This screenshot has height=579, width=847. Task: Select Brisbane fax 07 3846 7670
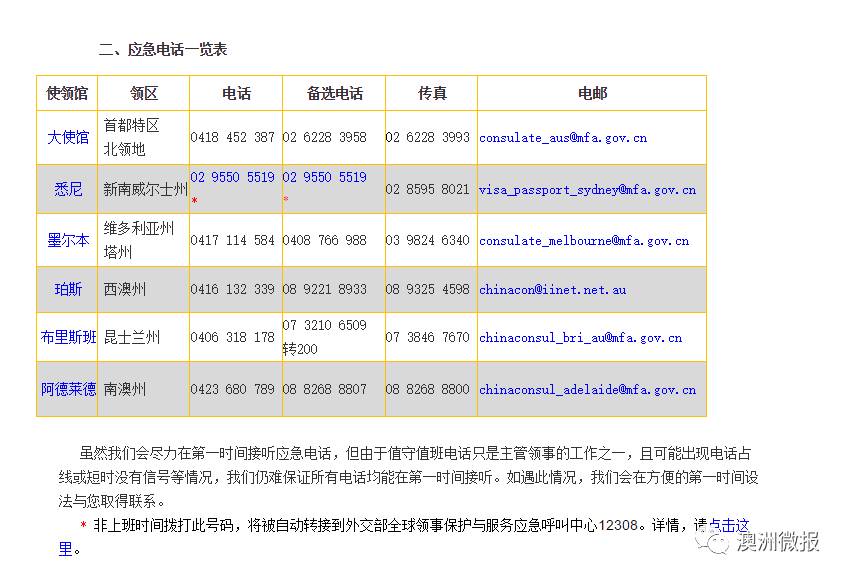click(x=427, y=337)
